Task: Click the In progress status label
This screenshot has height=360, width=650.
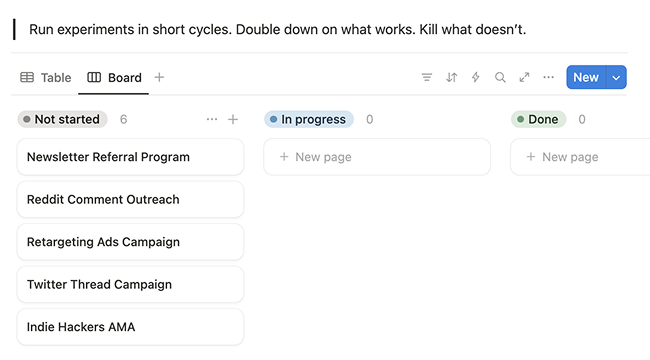Action: pos(309,119)
